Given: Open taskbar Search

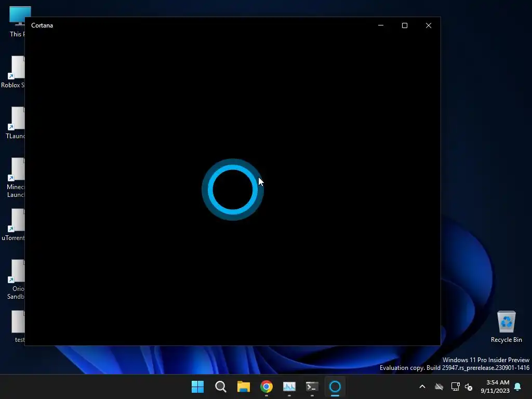Looking at the screenshot, I should pyautogui.click(x=220, y=387).
